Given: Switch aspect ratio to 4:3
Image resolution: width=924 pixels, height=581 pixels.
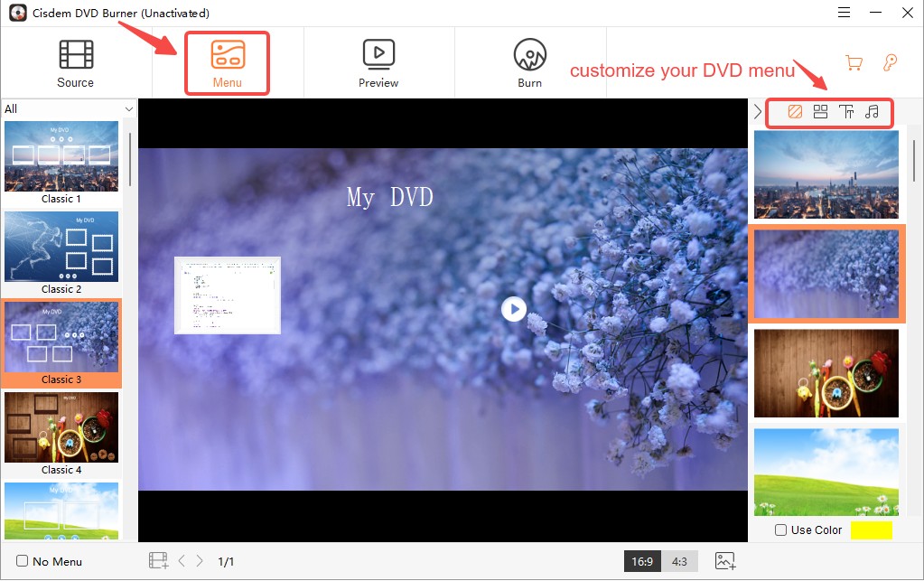Looking at the screenshot, I should click(x=679, y=561).
